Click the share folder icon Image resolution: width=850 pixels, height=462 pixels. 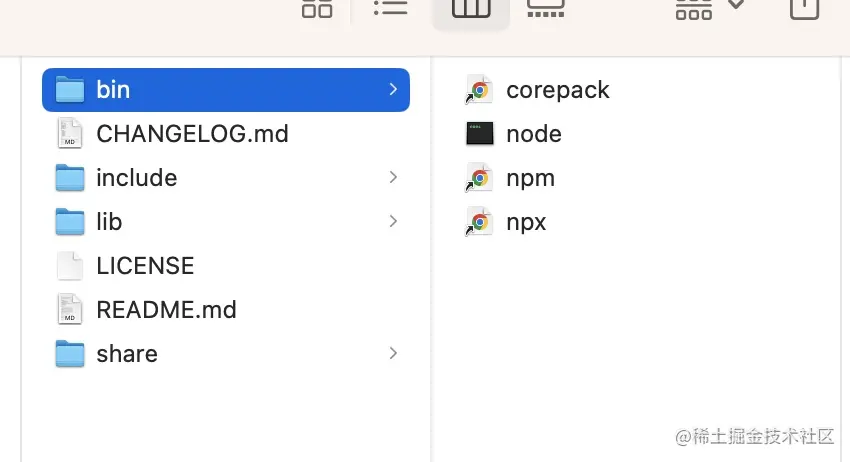click(70, 354)
